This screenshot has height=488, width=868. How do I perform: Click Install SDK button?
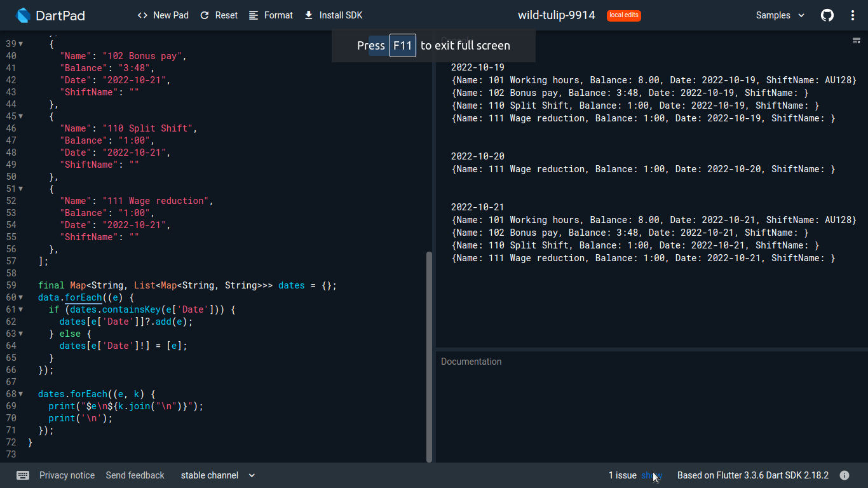pyautogui.click(x=333, y=15)
